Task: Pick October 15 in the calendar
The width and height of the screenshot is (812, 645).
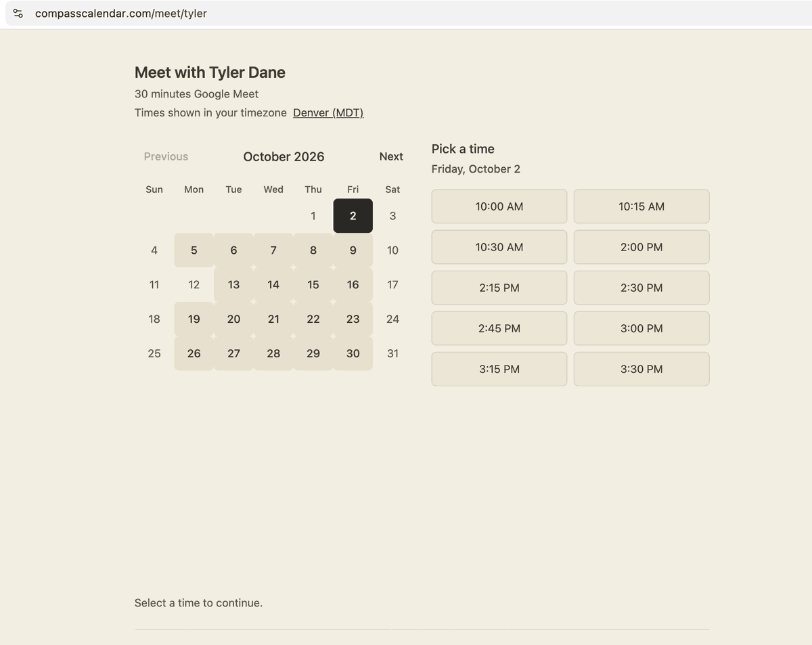Action: (x=313, y=285)
